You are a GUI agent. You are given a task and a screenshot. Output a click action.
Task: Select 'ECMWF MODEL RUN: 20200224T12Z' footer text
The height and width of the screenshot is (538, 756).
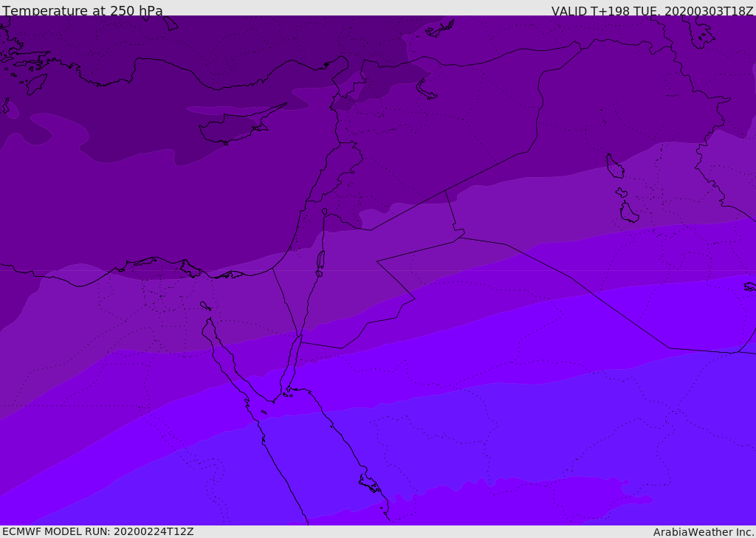point(98,531)
